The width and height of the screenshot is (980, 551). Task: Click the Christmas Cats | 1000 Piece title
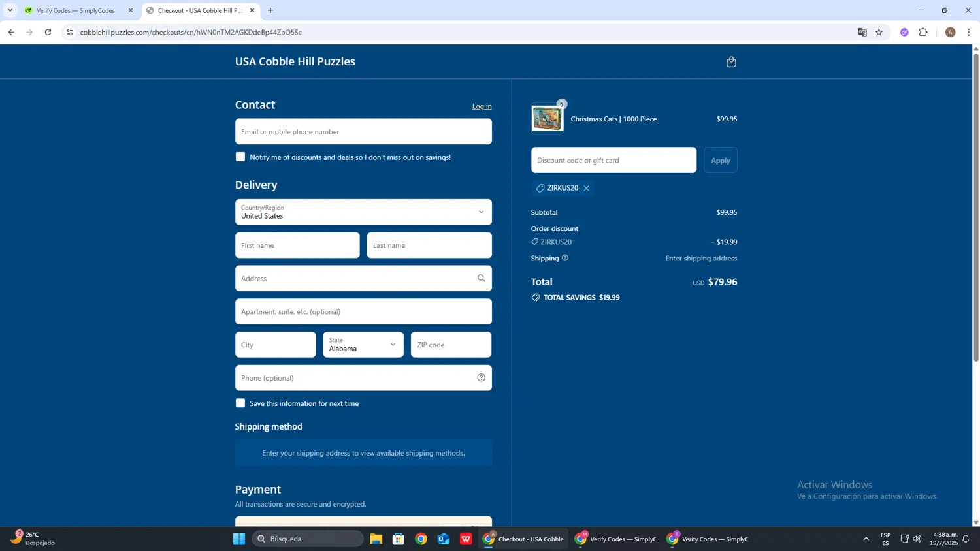click(613, 119)
